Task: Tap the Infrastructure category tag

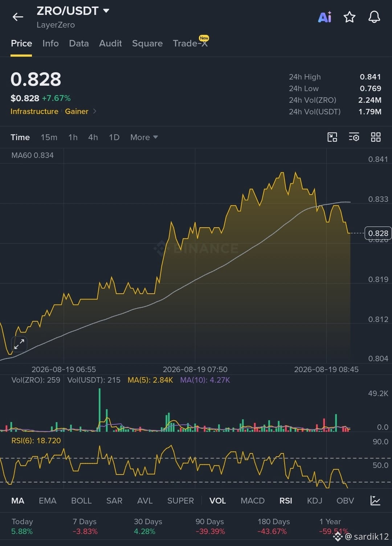Action: coord(34,111)
